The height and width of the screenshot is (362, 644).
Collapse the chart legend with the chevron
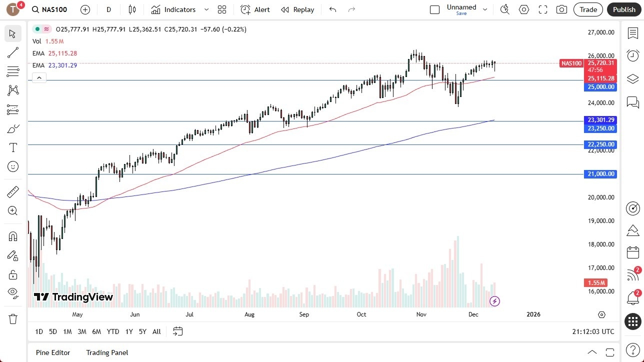tap(39, 77)
